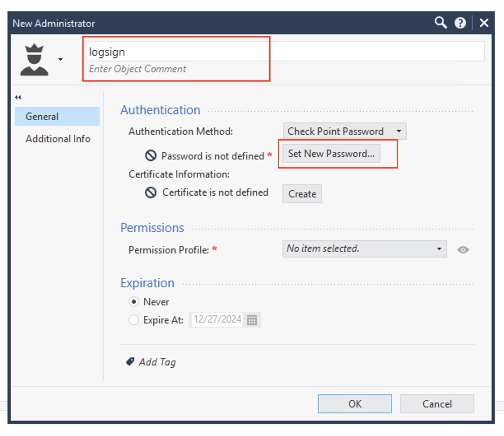This screenshot has width=504, height=436.
Task: Click the administrator crown avatar icon
Action: point(34,60)
